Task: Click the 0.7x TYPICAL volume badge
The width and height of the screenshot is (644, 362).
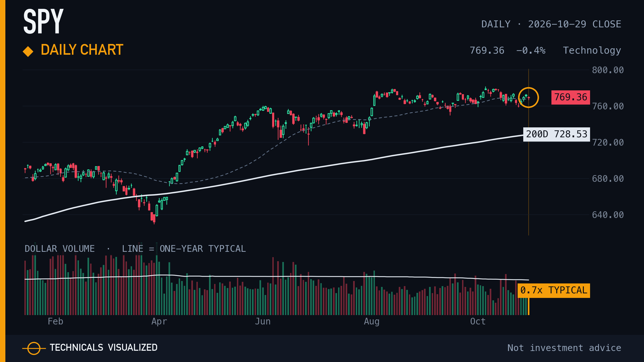Action: (x=554, y=291)
